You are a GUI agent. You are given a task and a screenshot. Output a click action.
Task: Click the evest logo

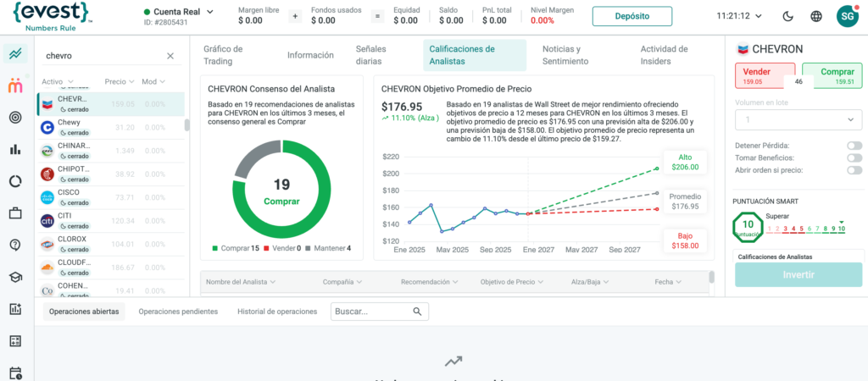tap(52, 16)
